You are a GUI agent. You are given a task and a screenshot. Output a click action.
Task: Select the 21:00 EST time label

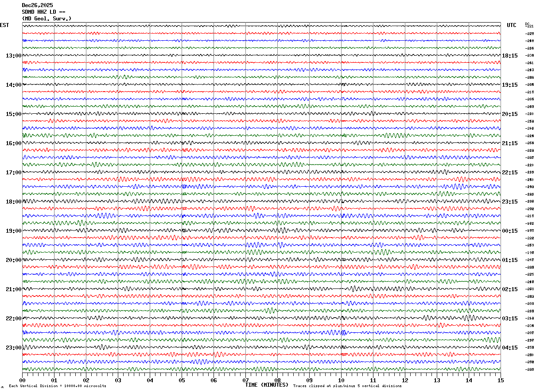(x=14, y=289)
